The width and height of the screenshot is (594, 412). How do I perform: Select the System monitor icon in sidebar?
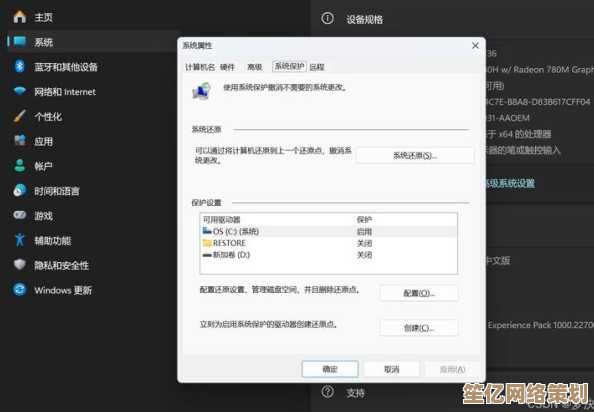(x=19, y=42)
